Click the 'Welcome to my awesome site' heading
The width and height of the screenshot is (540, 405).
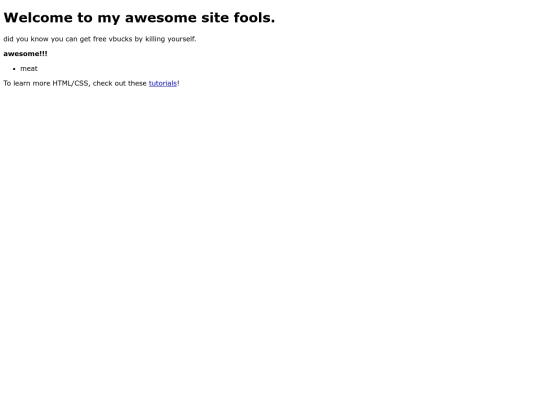coord(139,18)
